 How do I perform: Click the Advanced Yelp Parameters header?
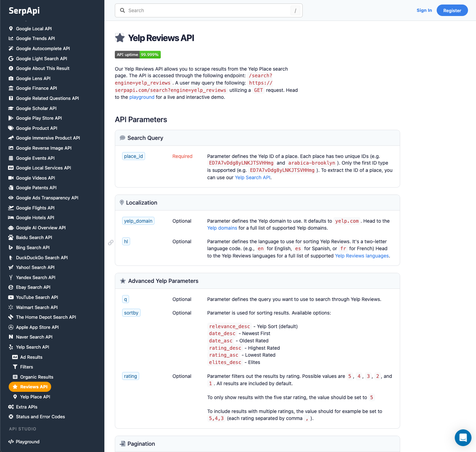257,281
